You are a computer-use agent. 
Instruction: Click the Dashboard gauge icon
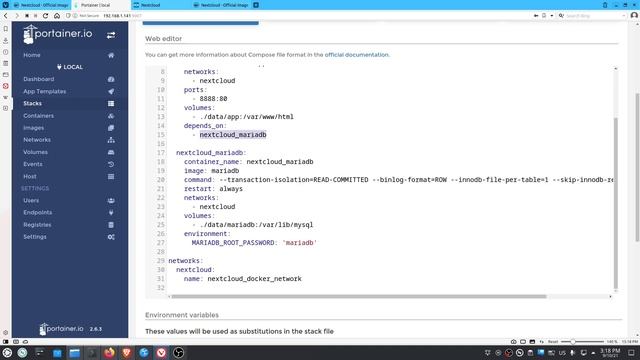[x=111, y=79]
